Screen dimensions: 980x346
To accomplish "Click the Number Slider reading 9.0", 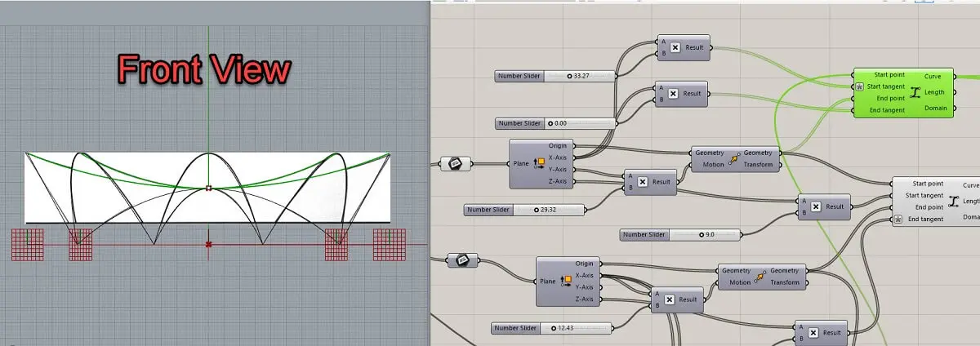I will tap(680, 235).
